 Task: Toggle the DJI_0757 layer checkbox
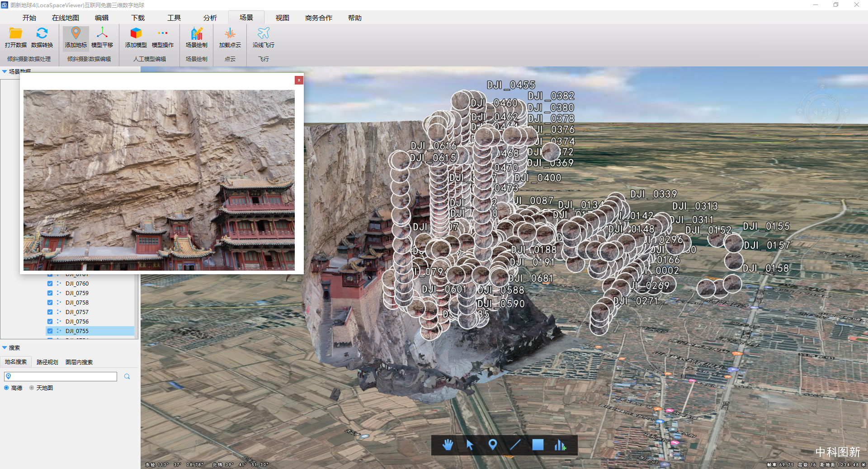pos(50,312)
